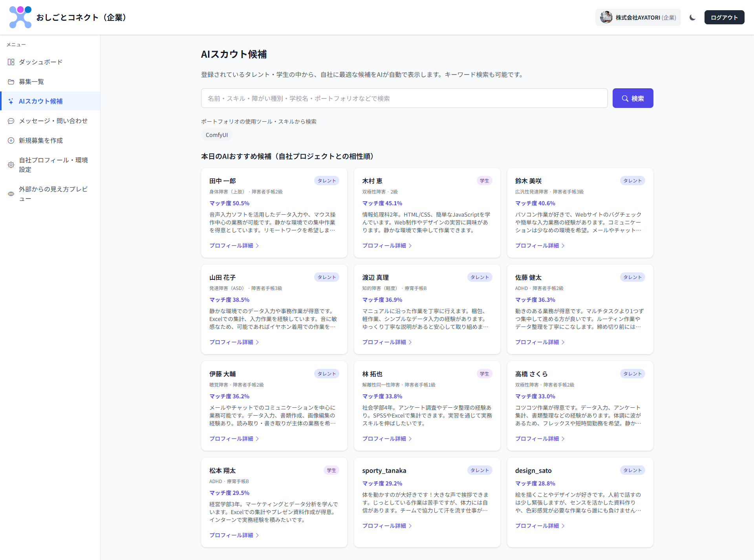Click candidate name 渡辺 真理
Screen dimensions: 754x560
pyautogui.click(x=375, y=277)
